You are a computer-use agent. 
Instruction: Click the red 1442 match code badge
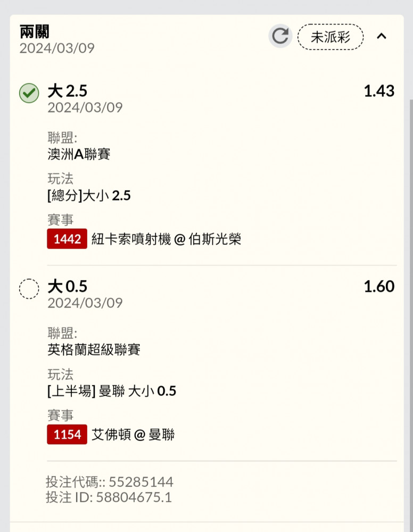click(x=67, y=239)
